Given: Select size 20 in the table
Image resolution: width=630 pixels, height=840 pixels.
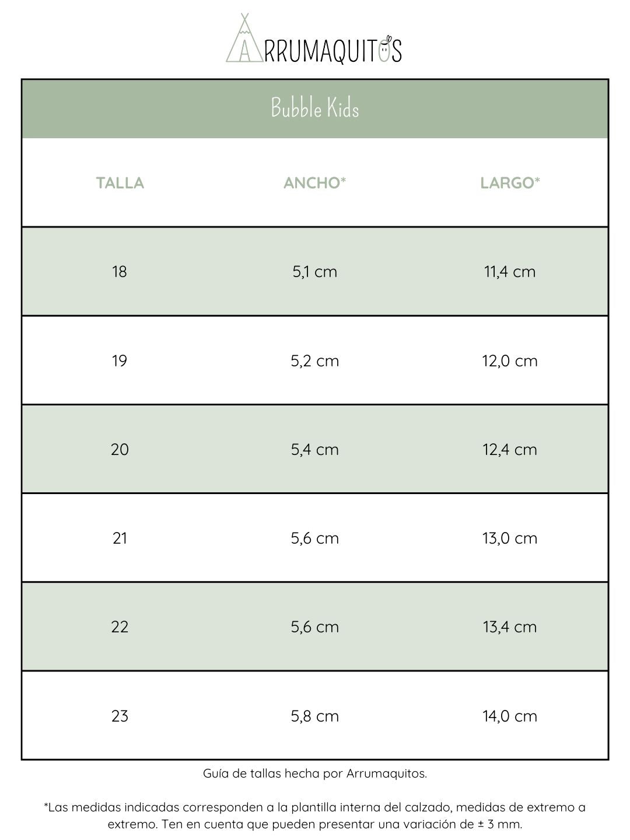Looking at the screenshot, I should click(x=120, y=450).
